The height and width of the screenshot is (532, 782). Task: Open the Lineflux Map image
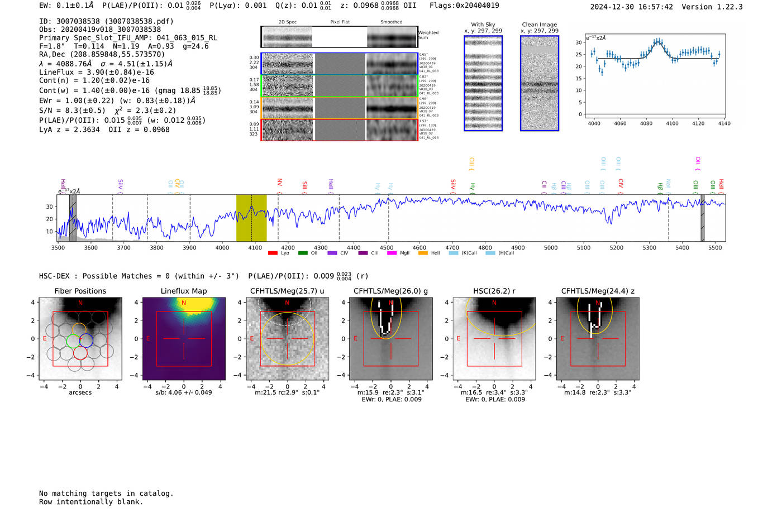[x=184, y=339]
